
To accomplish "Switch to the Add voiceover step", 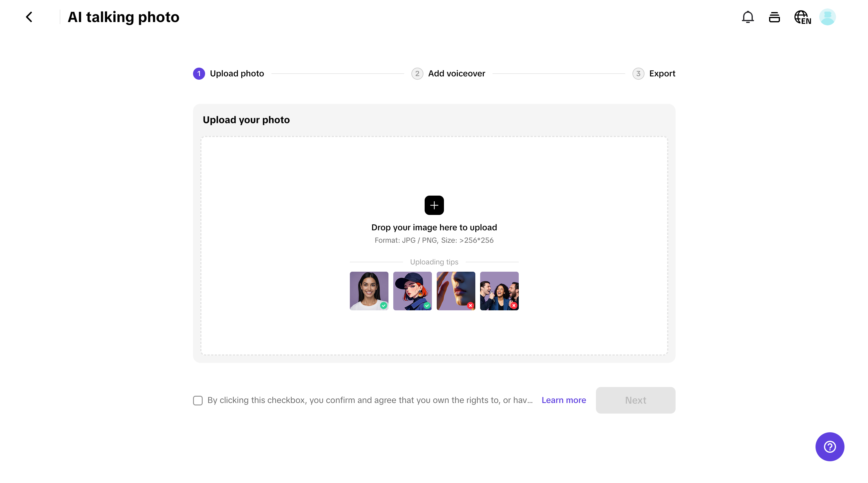I will (456, 74).
